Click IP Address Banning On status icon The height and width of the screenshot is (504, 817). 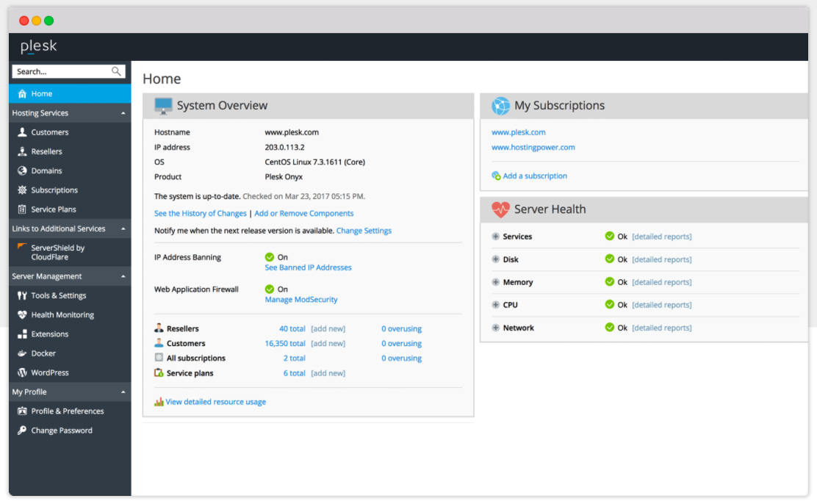click(270, 257)
